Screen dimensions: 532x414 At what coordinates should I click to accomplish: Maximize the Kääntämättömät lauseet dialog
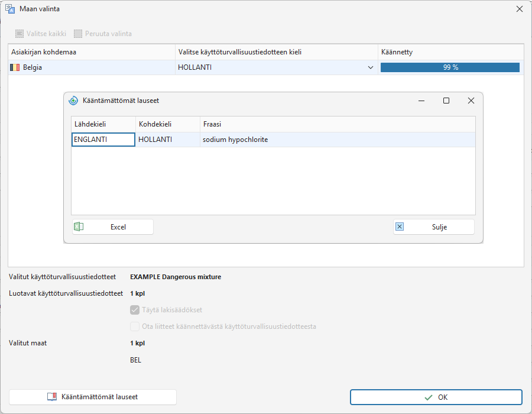pyautogui.click(x=446, y=101)
